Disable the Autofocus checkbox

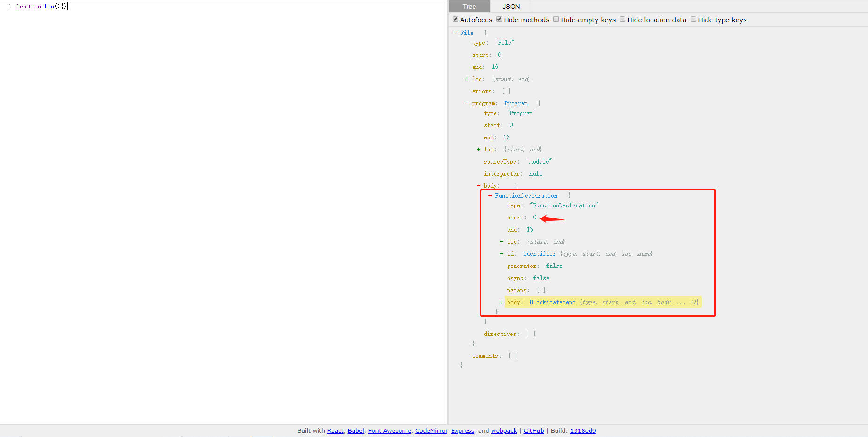455,19
